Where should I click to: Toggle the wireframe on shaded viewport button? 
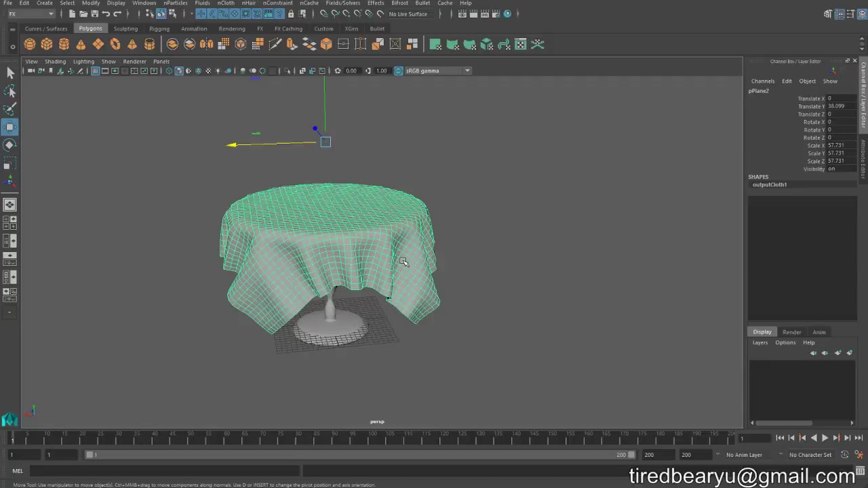point(198,70)
